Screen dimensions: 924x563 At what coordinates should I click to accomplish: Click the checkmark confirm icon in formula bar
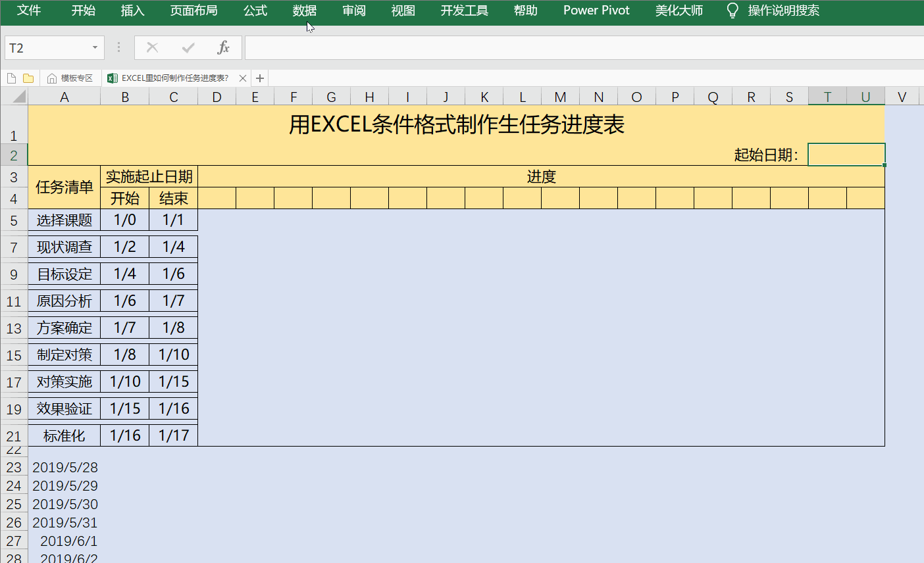(188, 47)
